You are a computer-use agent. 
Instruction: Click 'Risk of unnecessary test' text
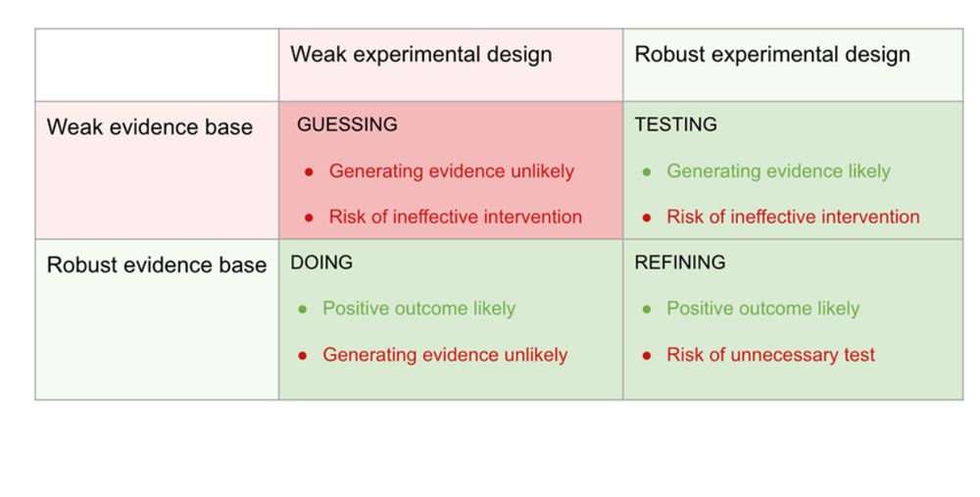tap(770, 355)
